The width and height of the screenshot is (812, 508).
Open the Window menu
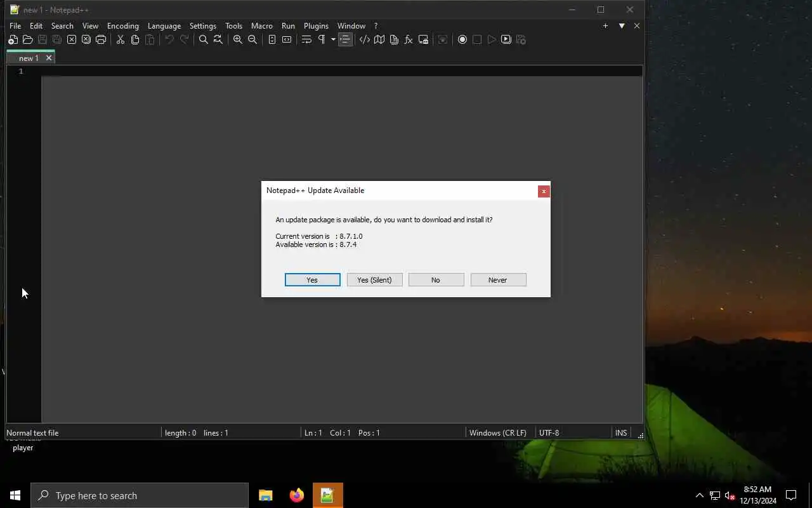coord(351,26)
